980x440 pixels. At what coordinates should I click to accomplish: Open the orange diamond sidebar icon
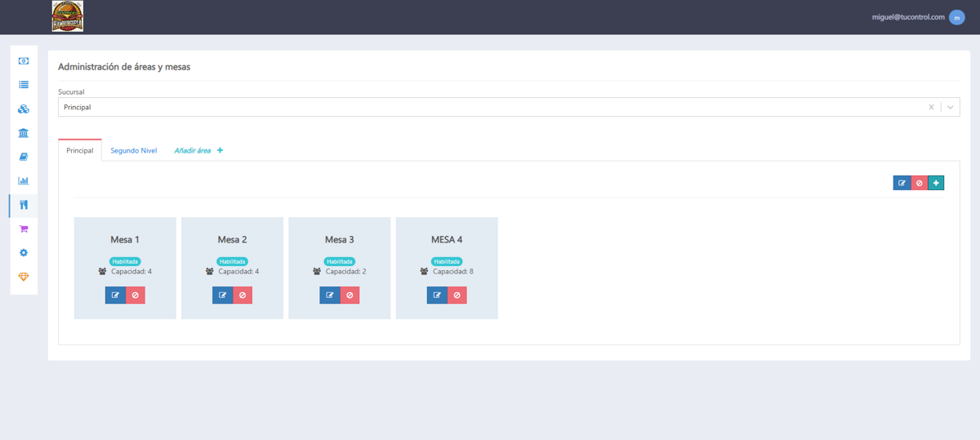coord(24,277)
